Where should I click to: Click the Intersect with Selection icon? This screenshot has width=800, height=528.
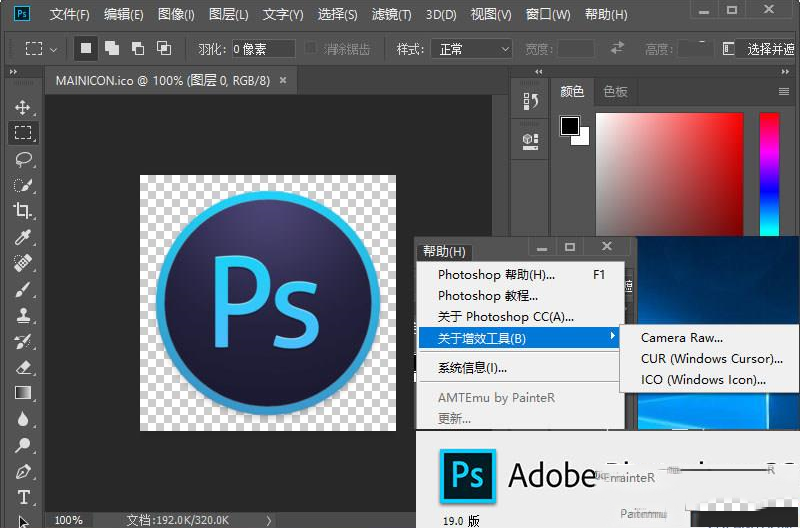164,48
